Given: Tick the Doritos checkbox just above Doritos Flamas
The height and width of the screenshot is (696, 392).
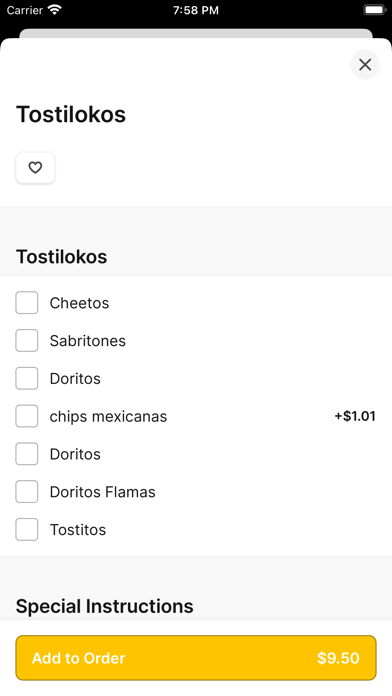Looking at the screenshot, I should pyautogui.click(x=27, y=454).
